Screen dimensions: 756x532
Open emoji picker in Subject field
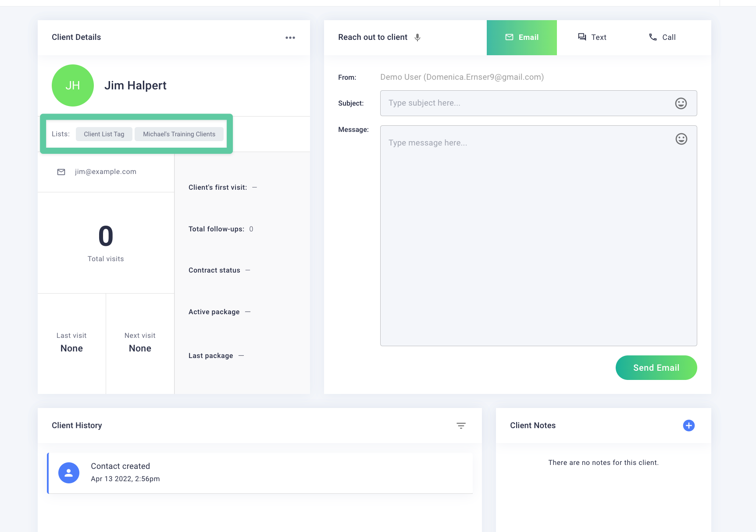click(681, 103)
